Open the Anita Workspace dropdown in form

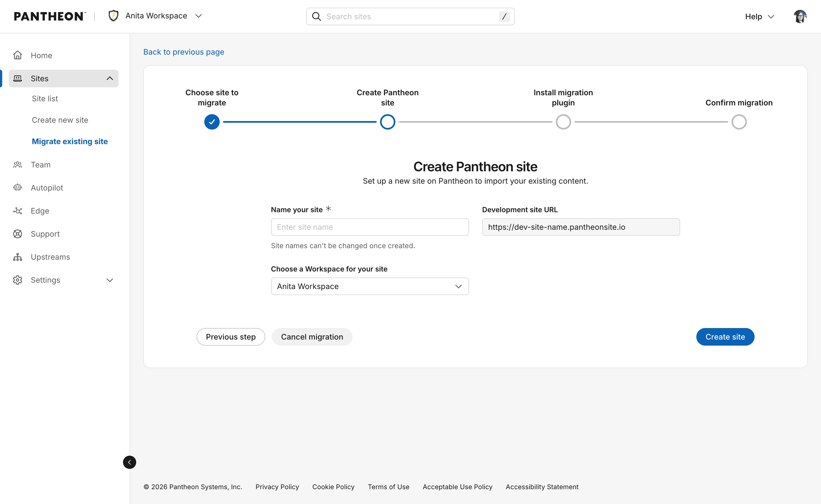click(x=370, y=286)
